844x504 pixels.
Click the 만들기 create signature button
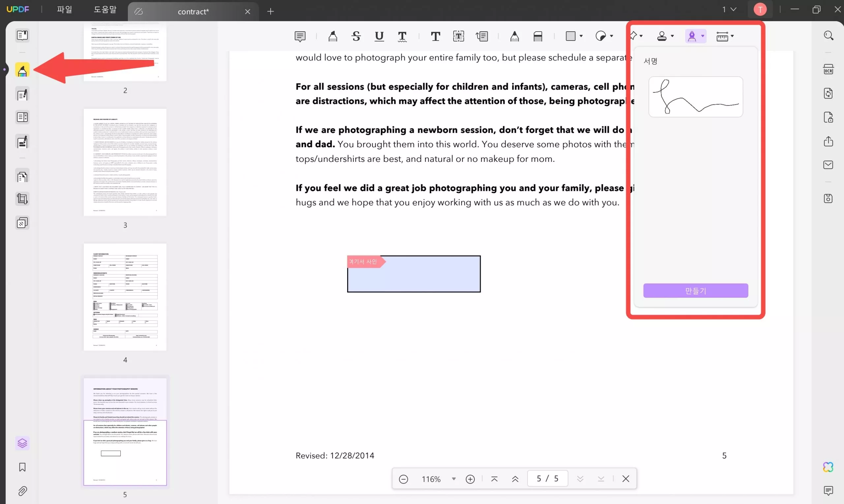point(696,291)
